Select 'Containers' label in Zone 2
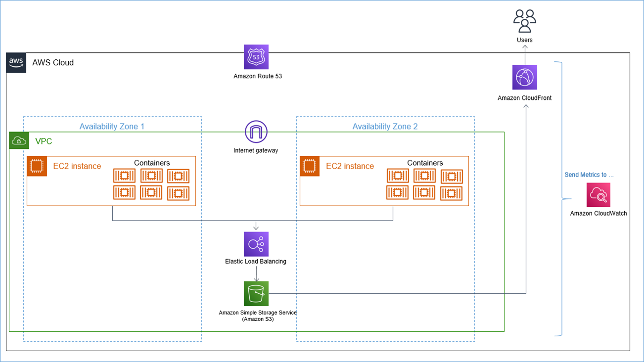 [x=425, y=163]
